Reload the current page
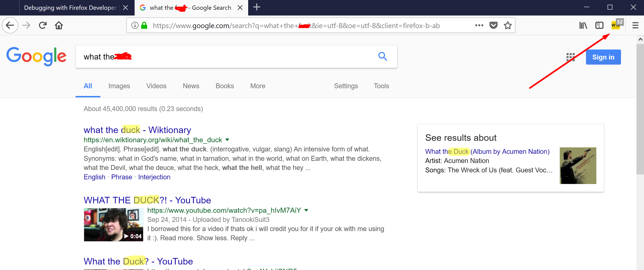Screen dimensions: 644x270 coord(43,25)
